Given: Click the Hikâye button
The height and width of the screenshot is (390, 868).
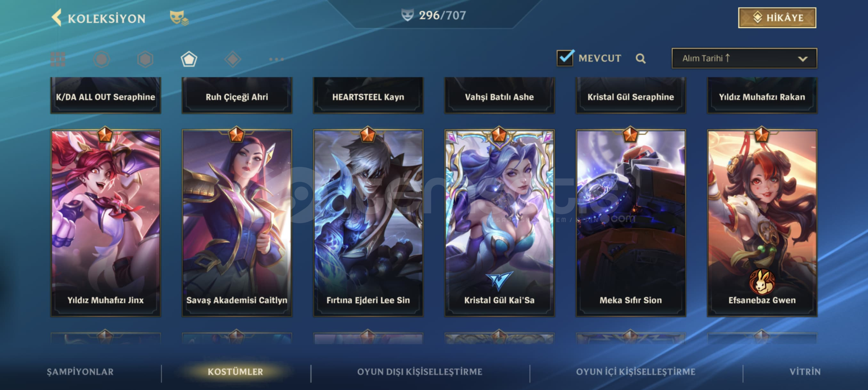Looking at the screenshot, I should (x=777, y=18).
